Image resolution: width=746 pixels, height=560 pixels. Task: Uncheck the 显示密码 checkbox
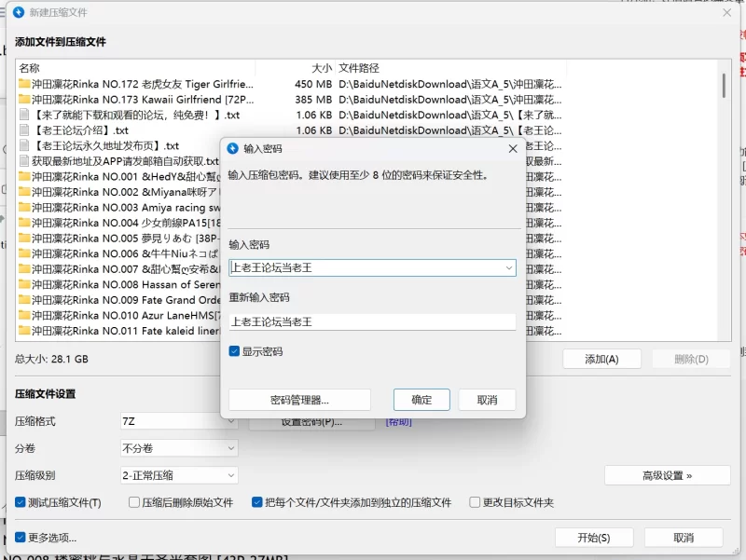[234, 351]
